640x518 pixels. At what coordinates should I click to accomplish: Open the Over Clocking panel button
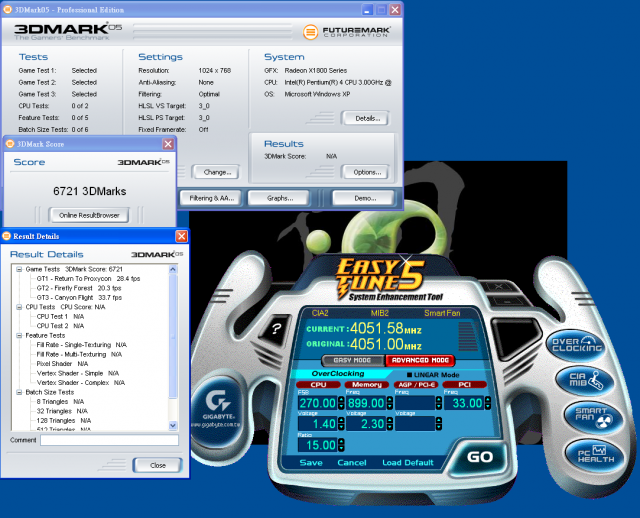tap(577, 345)
